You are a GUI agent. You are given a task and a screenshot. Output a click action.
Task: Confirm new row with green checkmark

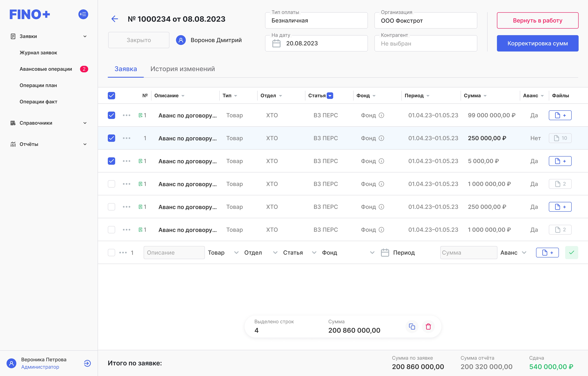coord(571,253)
